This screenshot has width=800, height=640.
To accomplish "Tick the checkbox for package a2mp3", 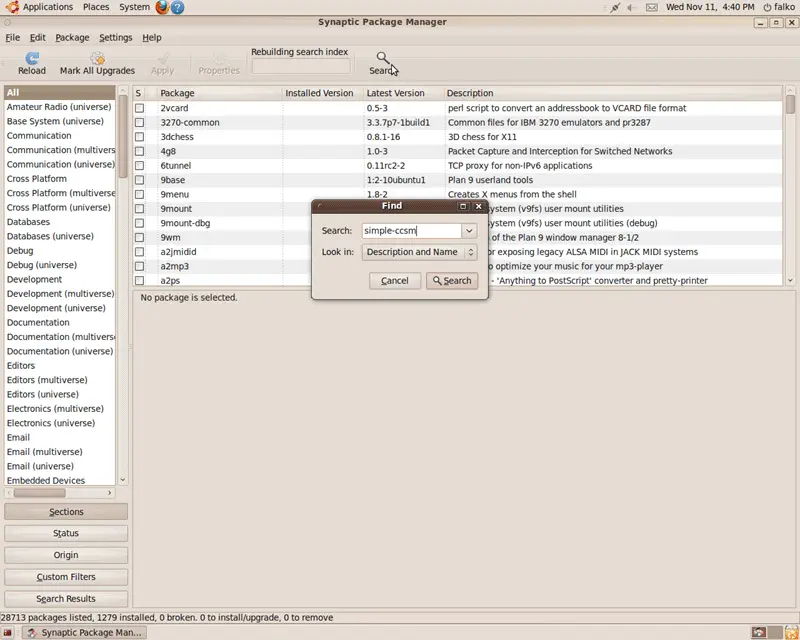I will (139, 266).
